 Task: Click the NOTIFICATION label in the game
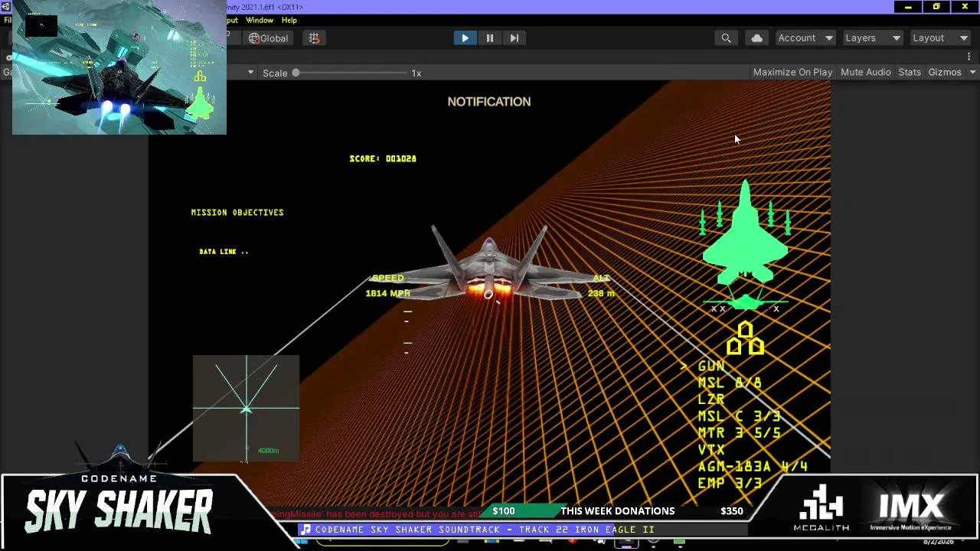click(489, 102)
